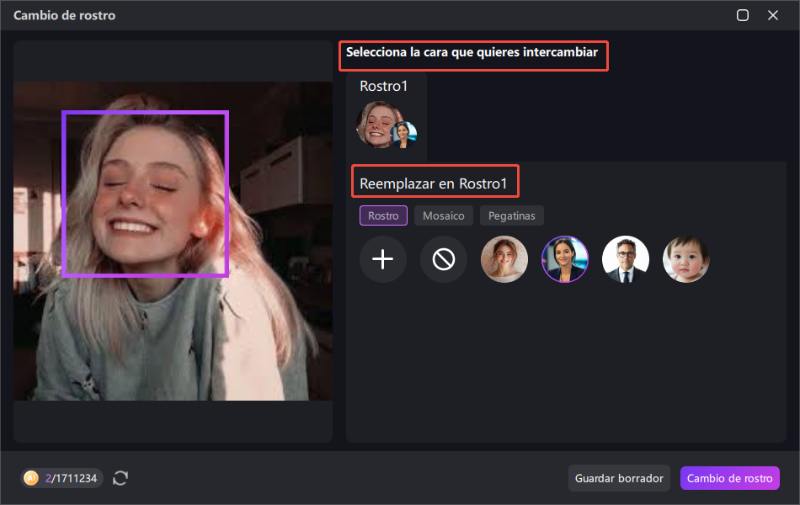Click the 2/1711234 credits counter
Image resolution: width=800 pixels, height=505 pixels.
pyautogui.click(x=70, y=478)
